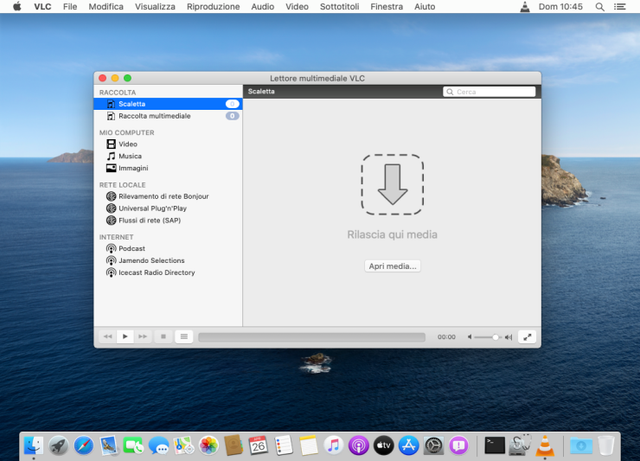Click the drop zone arrow graphic

pyautogui.click(x=392, y=185)
